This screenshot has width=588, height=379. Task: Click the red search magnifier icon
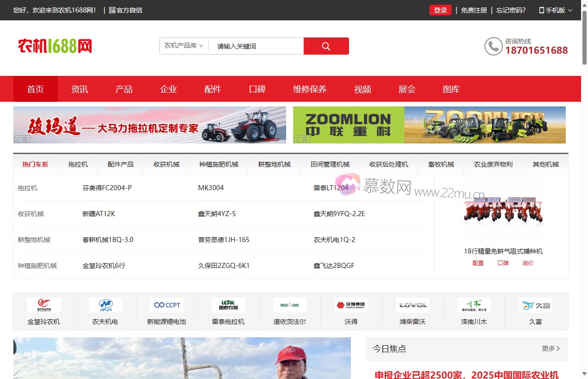[326, 46]
